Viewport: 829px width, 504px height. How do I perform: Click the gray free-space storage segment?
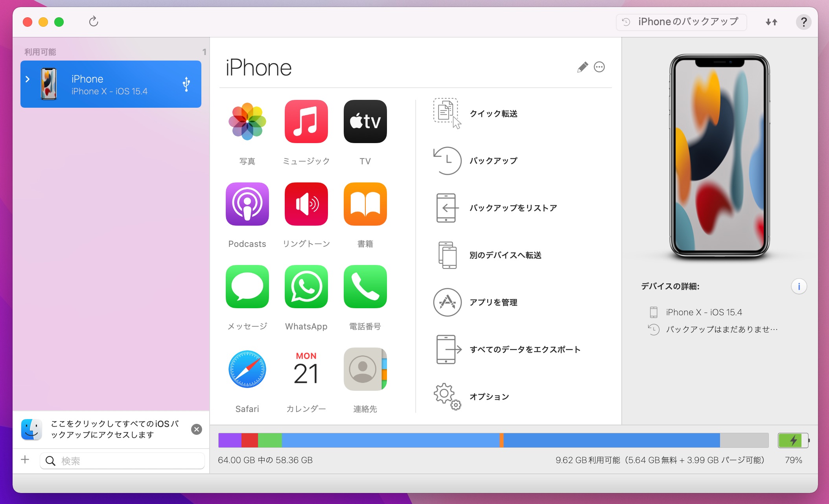coord(744,440)
